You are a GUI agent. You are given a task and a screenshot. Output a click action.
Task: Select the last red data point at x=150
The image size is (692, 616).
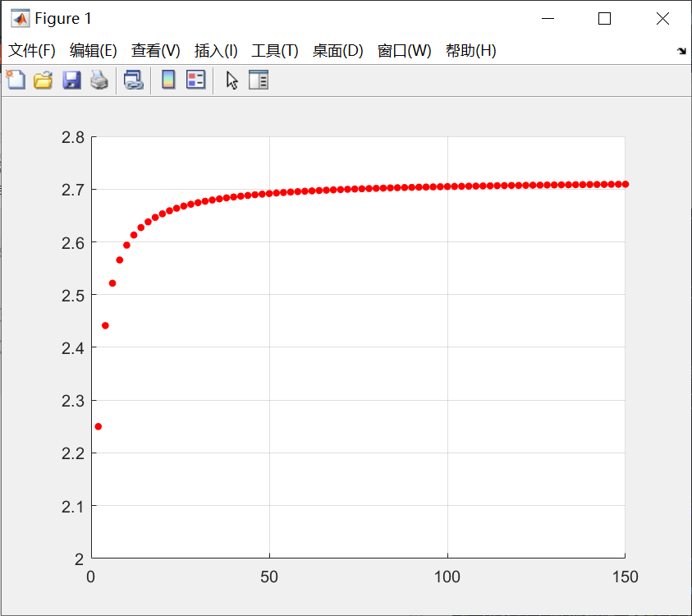[626, 184]
